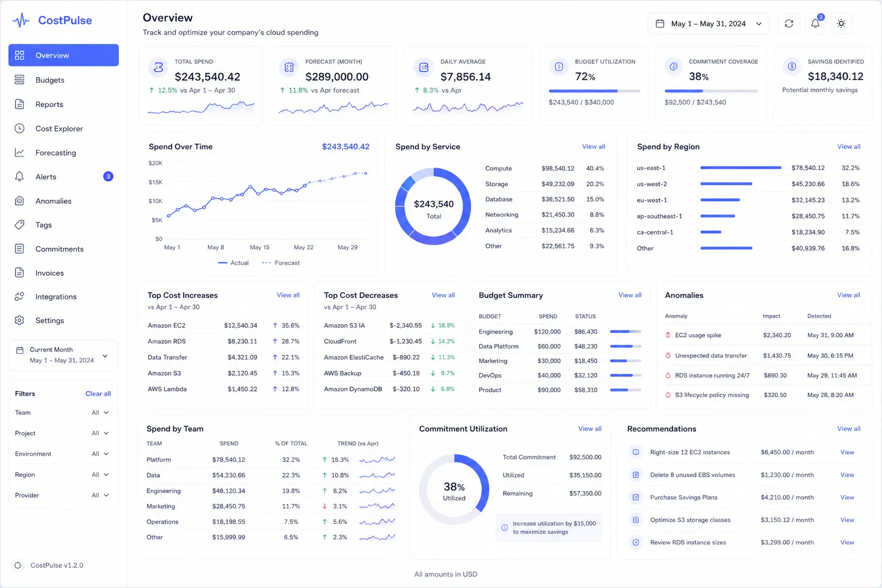Click the Forecast (Month) card icon
The height and width of the screenshot is (588, 882).
point(289,67)
